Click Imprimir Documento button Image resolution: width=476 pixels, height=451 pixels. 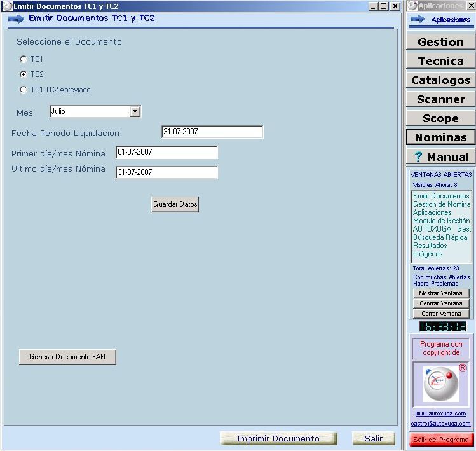click(x=278, y=438)
